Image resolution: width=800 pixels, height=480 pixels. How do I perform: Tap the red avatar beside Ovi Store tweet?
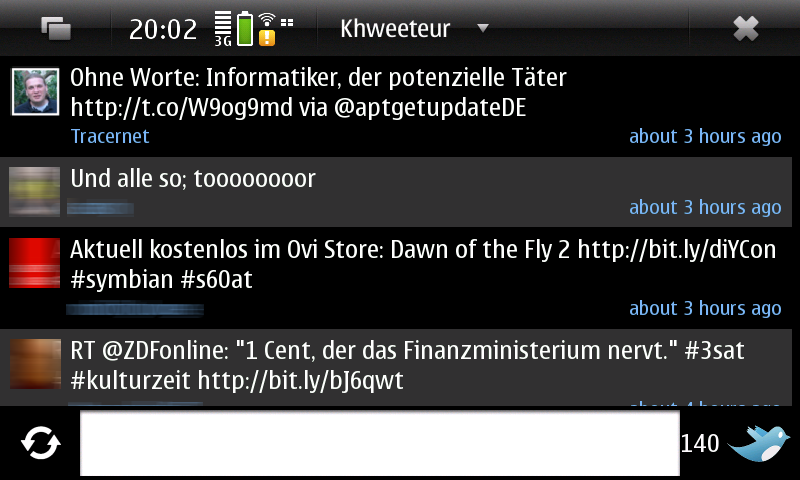click(35, 263)
